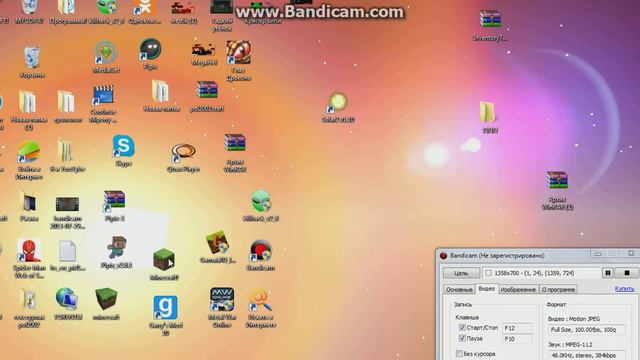Toggle the Старт/Стоп hotkey checkbox
640x360 pixels.
click(x=462, y=327)
